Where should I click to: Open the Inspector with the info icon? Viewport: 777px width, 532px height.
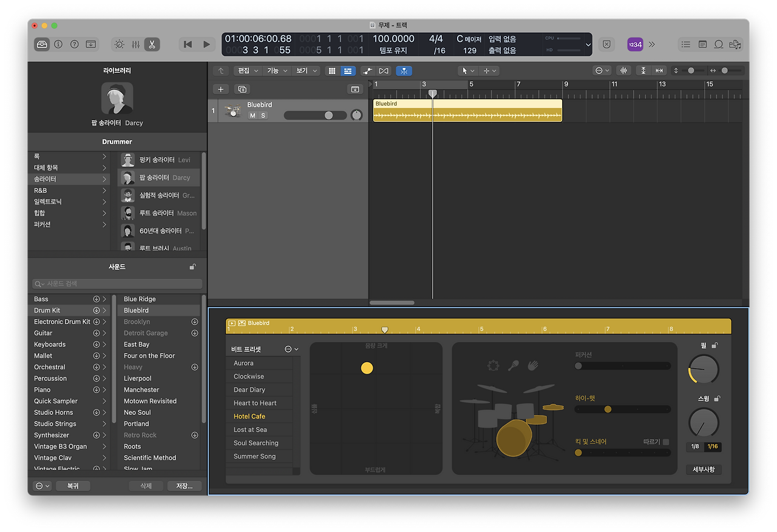coord(58,44)
